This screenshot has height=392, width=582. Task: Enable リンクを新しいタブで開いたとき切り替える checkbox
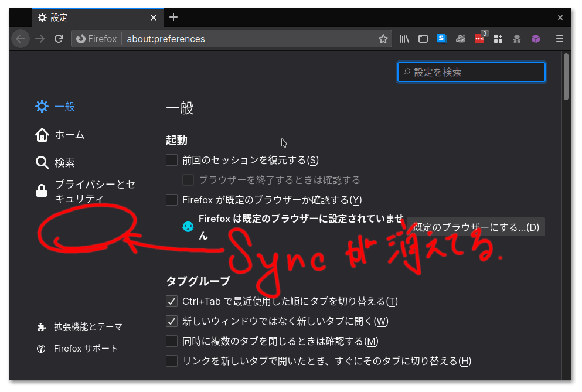point(172,361)
